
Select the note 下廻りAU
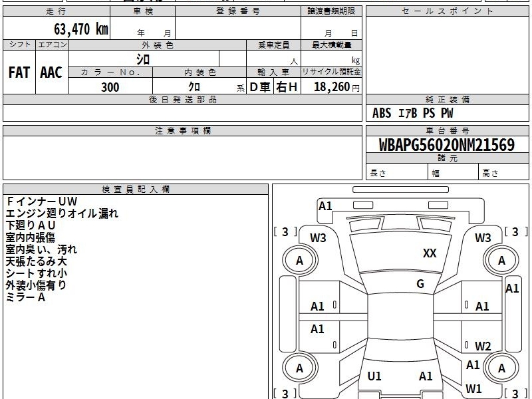coord(31,225)
